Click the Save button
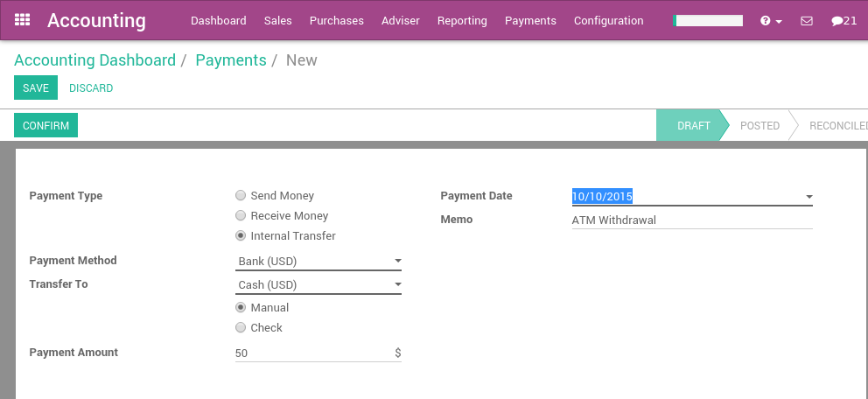Screen dimensions: 868x399 coord(36,88)
